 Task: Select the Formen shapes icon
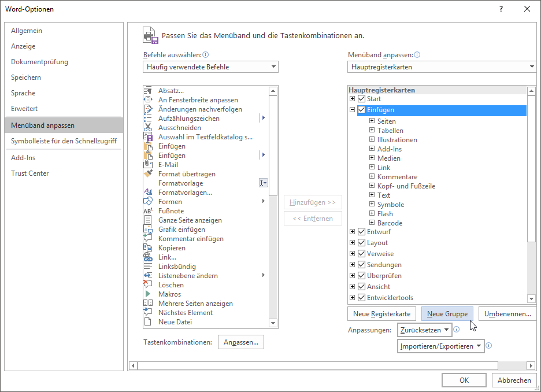(x=147, y=202)
